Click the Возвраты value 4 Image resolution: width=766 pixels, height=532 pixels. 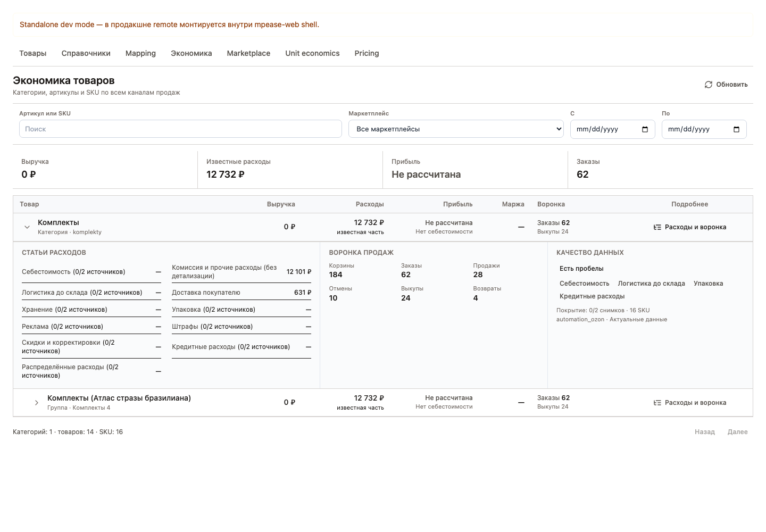(476, 298)
